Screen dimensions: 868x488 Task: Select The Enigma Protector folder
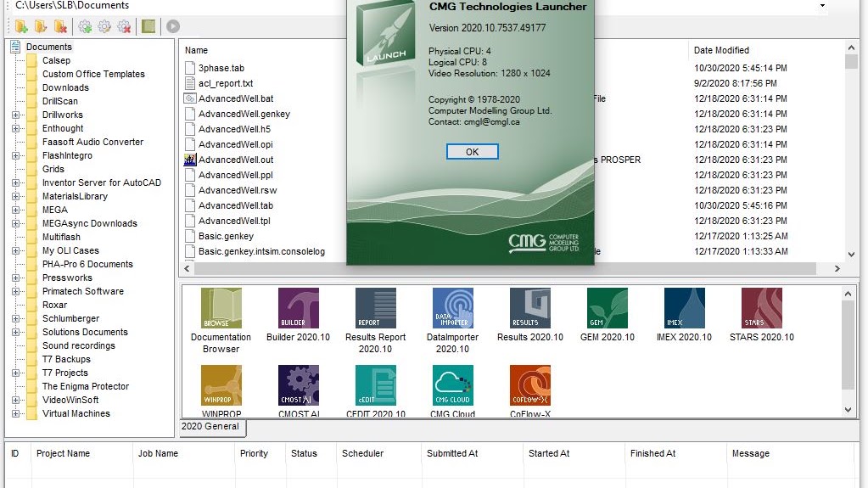(x=85, y=386)
